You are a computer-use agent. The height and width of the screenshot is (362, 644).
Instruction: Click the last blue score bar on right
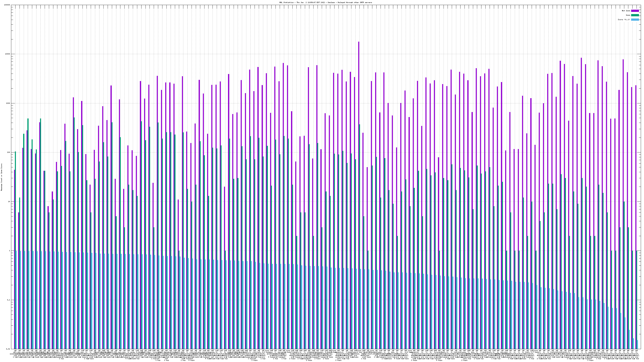pos(638,344)
